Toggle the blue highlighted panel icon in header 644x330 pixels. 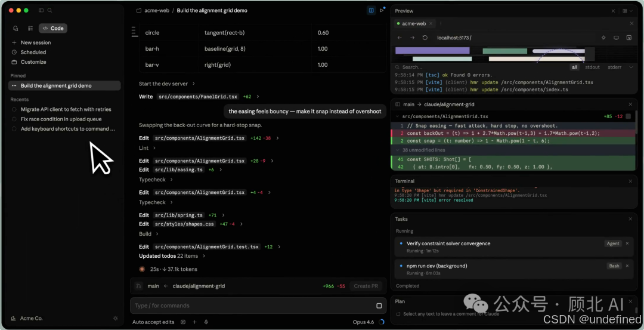tap(371, 10)
